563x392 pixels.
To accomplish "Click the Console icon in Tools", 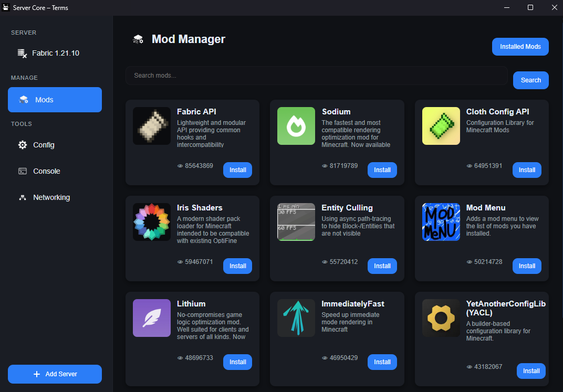I will [x=22, y=171].
